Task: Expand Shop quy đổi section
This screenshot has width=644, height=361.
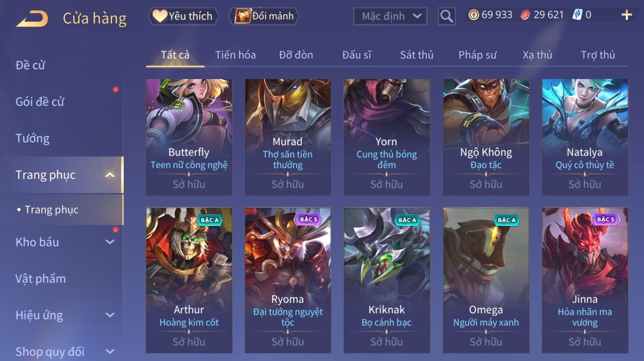Action: pyautogui.click(x=110, y=352)
